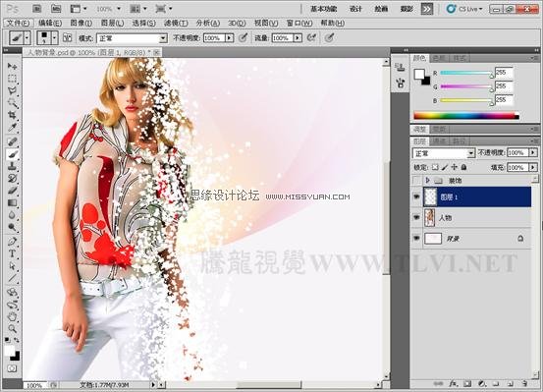The height and width of the screenshot is (392, 543).
Task: Toggle tablet pressure for brush size
Action: [329, 37]
